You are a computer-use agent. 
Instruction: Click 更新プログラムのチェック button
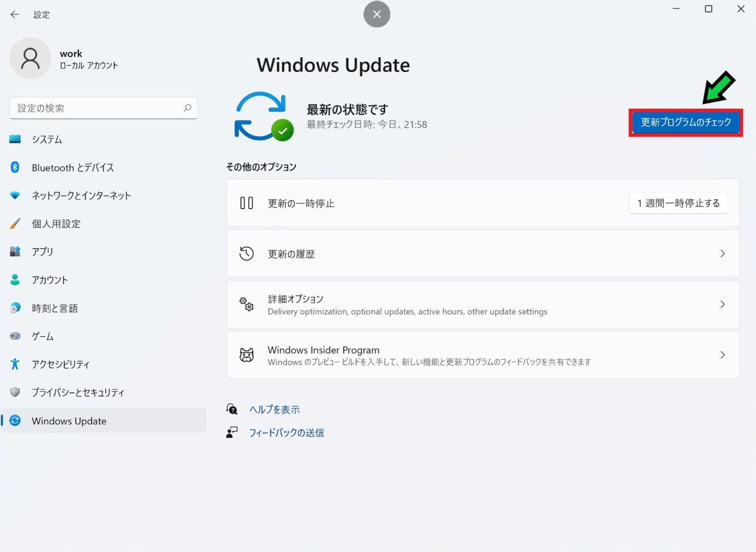686,122
